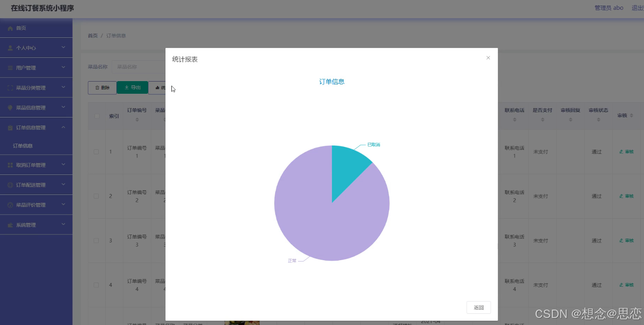Tick the checkbox for row 1
Screen dimensions: 644x325
pos(96,152)
